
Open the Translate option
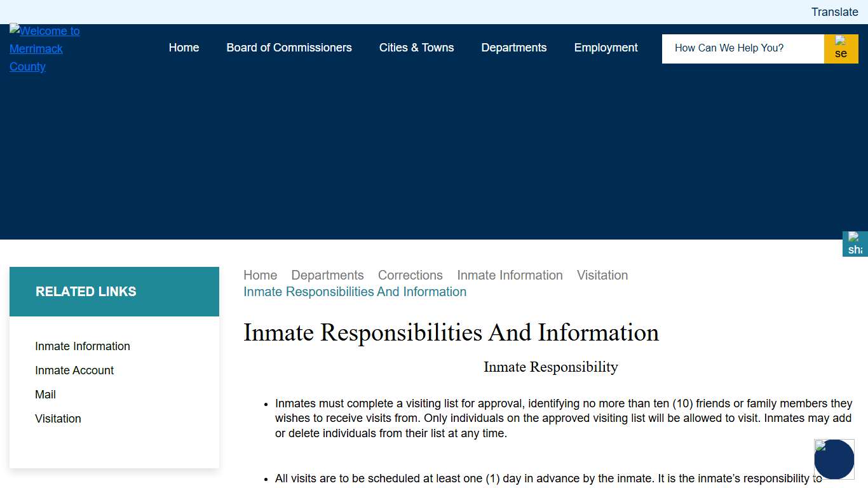click(x=834, y=12)
